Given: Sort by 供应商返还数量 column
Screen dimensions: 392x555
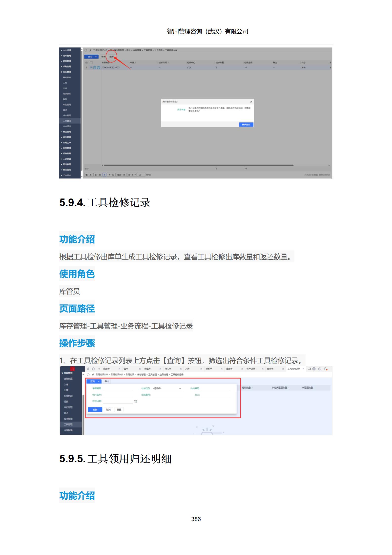Looking at the screenshot, I should tap(289, 388).
